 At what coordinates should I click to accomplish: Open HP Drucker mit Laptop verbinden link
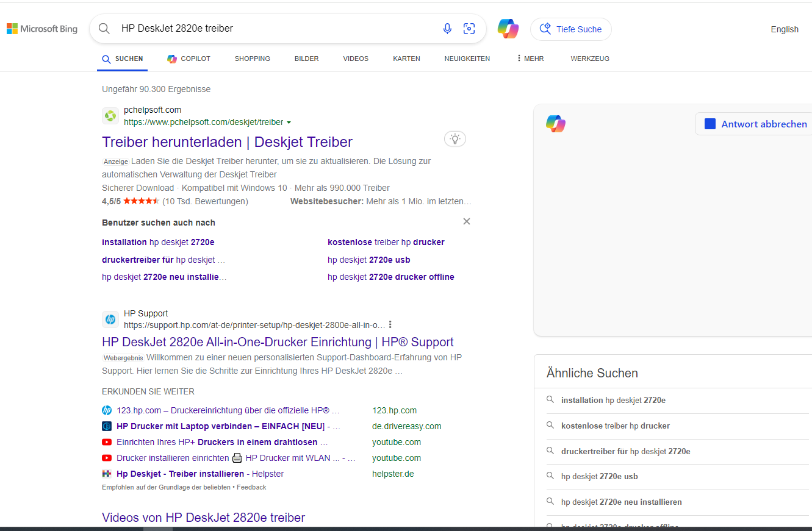[228, 427]
